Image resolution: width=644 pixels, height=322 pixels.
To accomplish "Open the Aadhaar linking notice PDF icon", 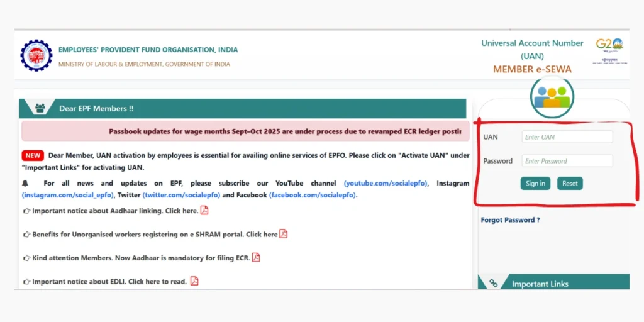I will tap(204, 211).
